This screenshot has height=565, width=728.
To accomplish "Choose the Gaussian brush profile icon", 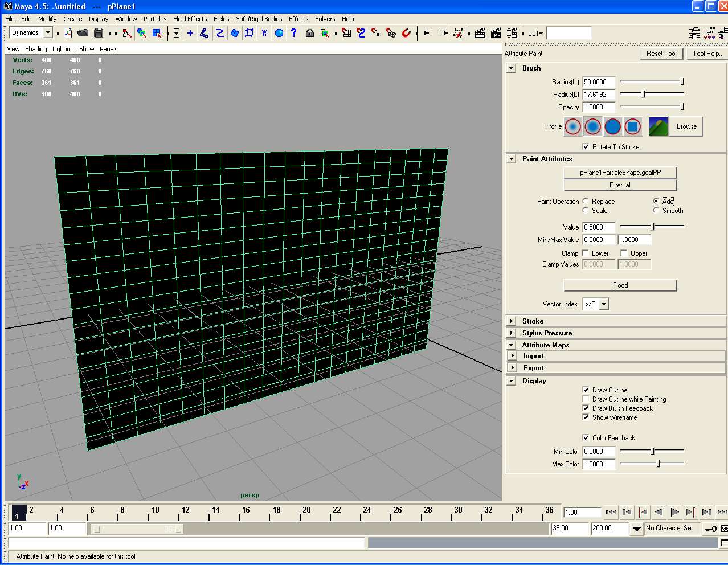I will tap(573, 126).
